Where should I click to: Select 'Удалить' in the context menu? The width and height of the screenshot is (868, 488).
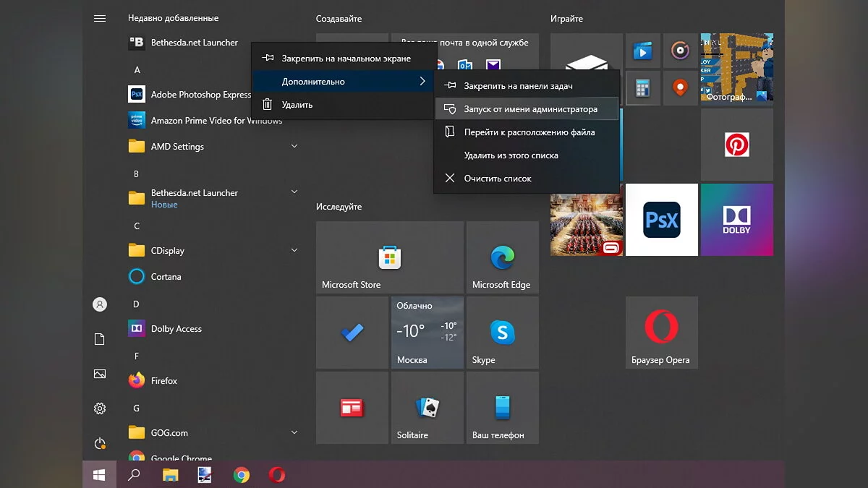point(297,105)
